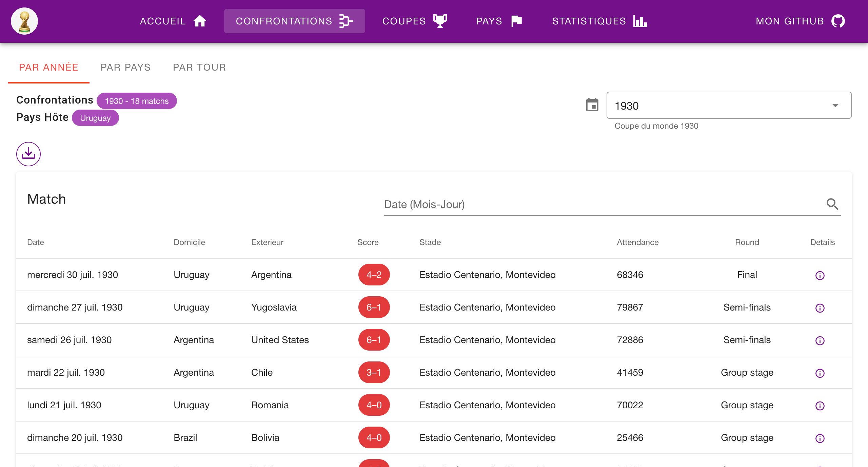Open details info for the Final match
Screen dimensions: 868x467
point(820,275)
